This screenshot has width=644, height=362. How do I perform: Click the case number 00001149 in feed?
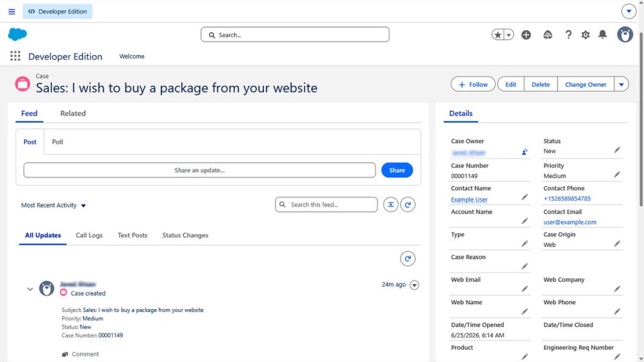(111, 336)
